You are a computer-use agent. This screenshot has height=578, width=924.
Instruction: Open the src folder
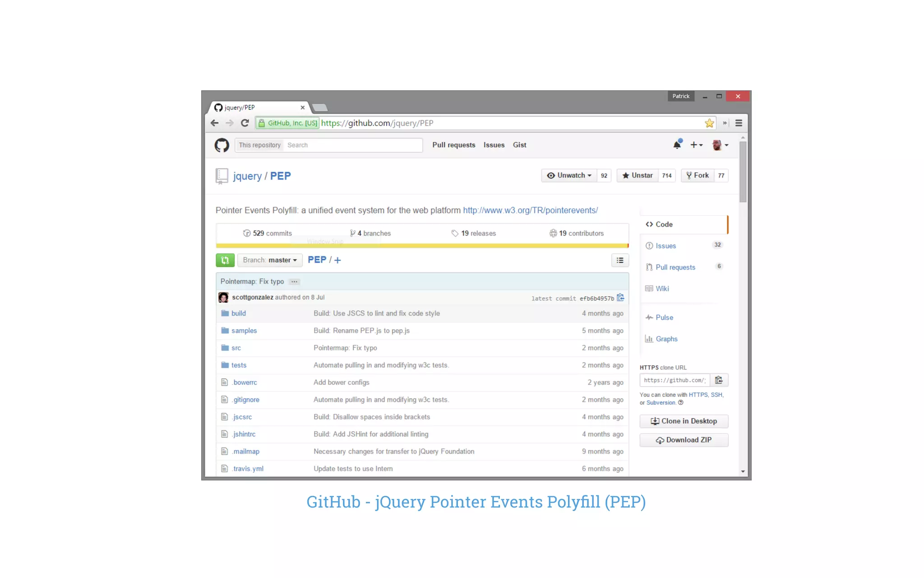(x=236, y=348)
